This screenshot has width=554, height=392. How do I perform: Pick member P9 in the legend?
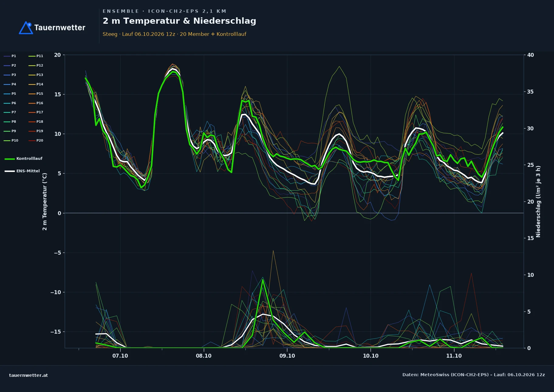point(10,131)
